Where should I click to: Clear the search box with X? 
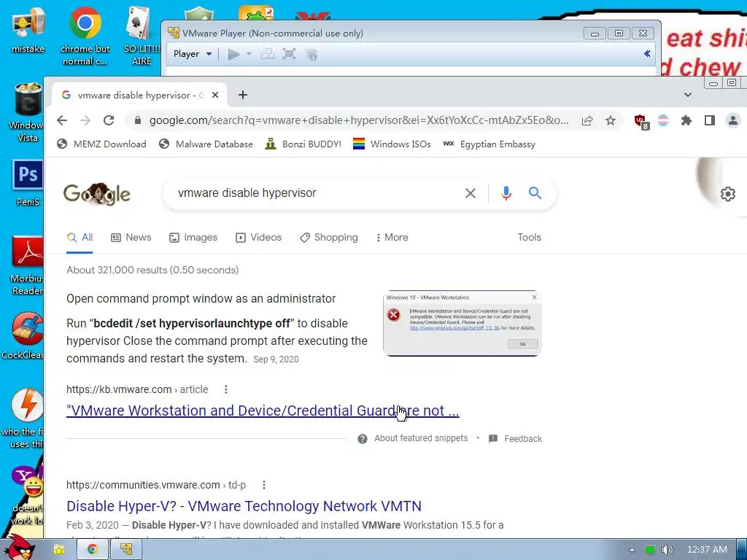click(x=471, y=192)
